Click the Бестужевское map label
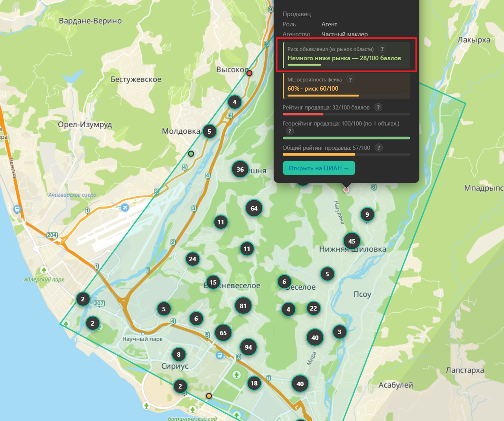The height and width of the screenshot is (421, 504). click(136, 79)
